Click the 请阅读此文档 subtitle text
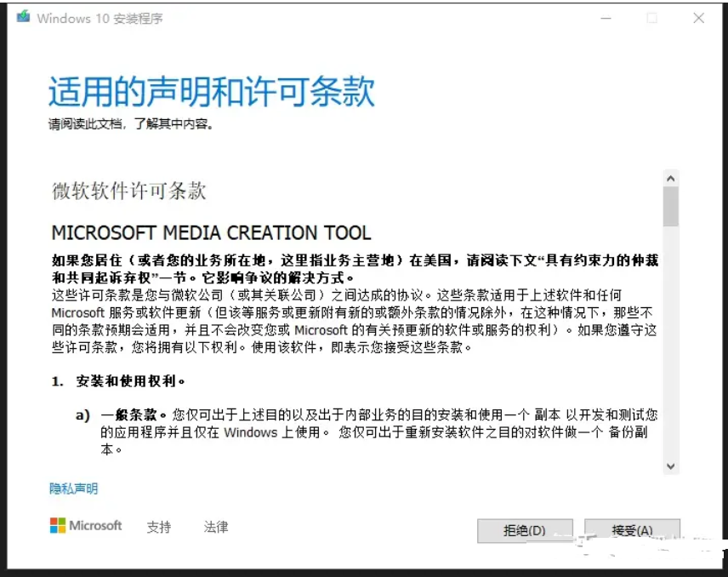 tap(131, 124)
